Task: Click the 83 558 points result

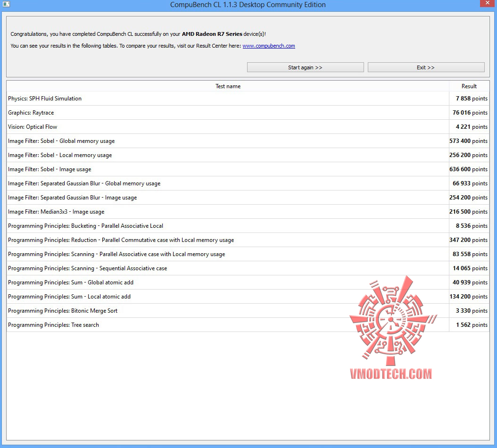Action: tap(470, 254)
